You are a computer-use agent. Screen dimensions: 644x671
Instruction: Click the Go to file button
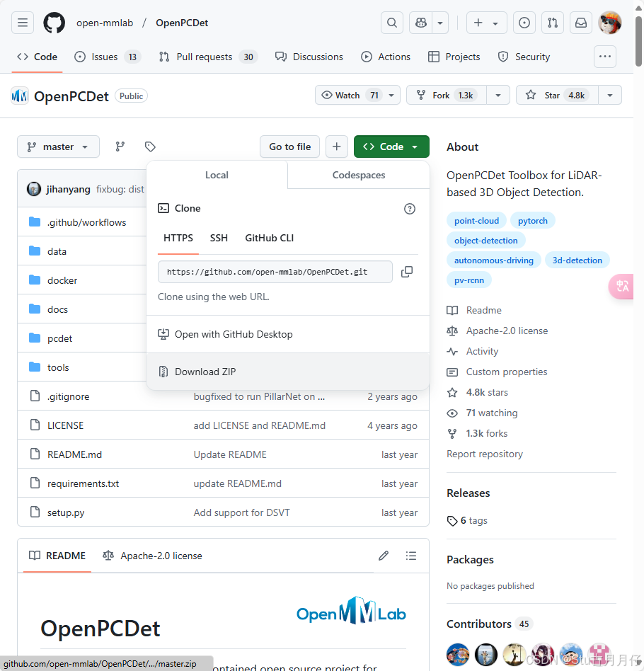(289, 147)
